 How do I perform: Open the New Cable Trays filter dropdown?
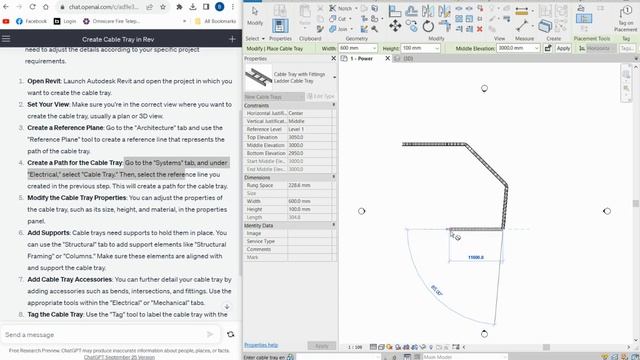click(x=274, y=97)
